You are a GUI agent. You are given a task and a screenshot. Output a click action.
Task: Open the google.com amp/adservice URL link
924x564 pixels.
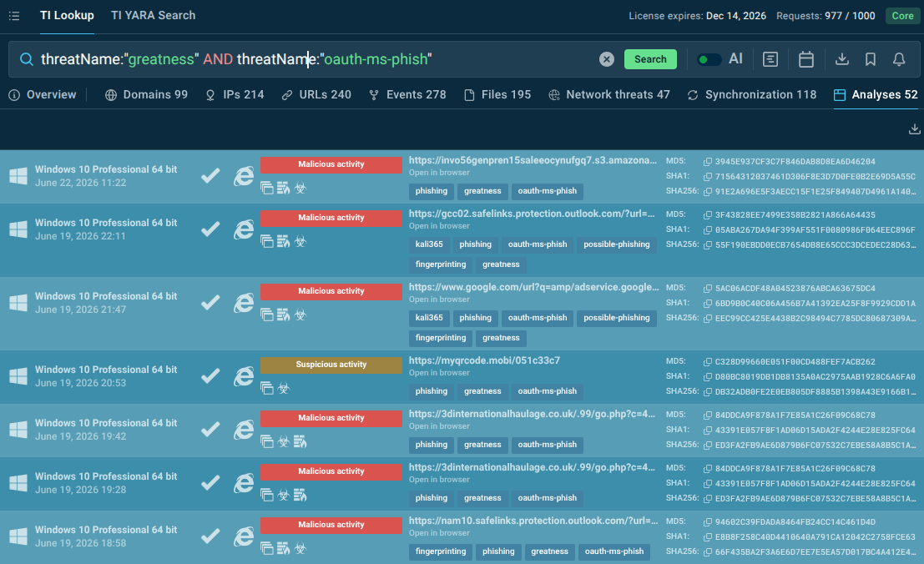point(534,287)
